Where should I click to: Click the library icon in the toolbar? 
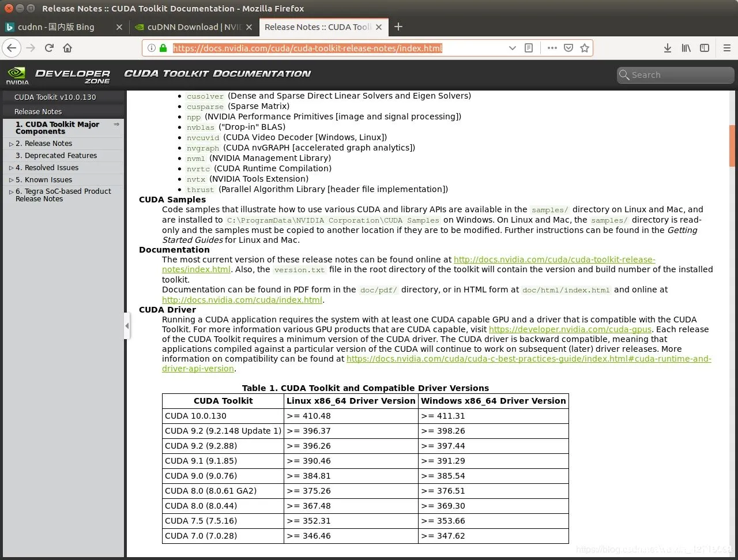pyautogui.click(x=686, y=48)
